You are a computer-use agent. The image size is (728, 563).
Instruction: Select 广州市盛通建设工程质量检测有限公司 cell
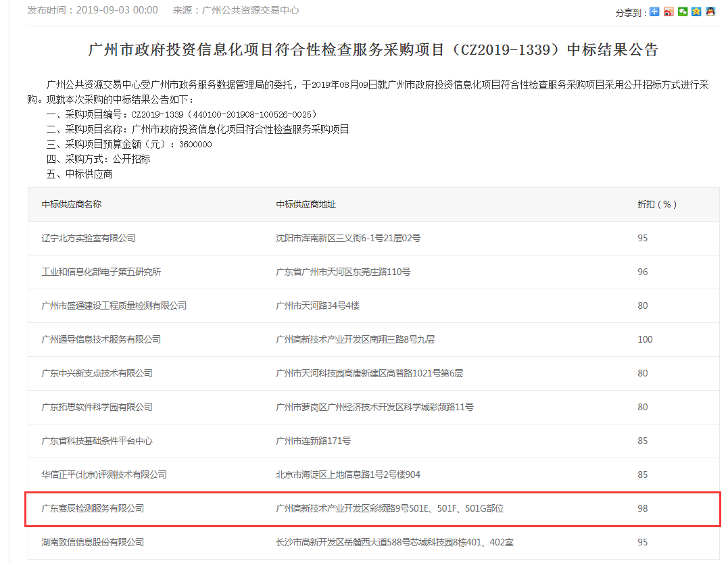114,306
